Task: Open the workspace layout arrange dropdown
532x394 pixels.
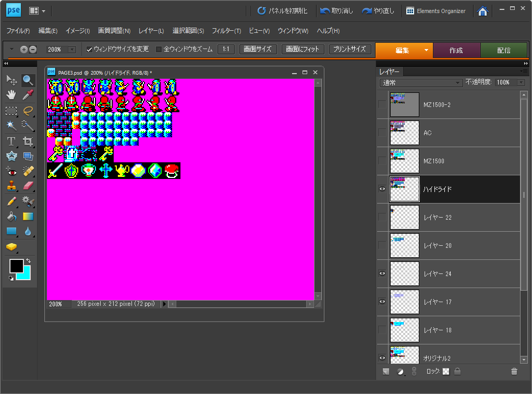Action: (37, 11)
